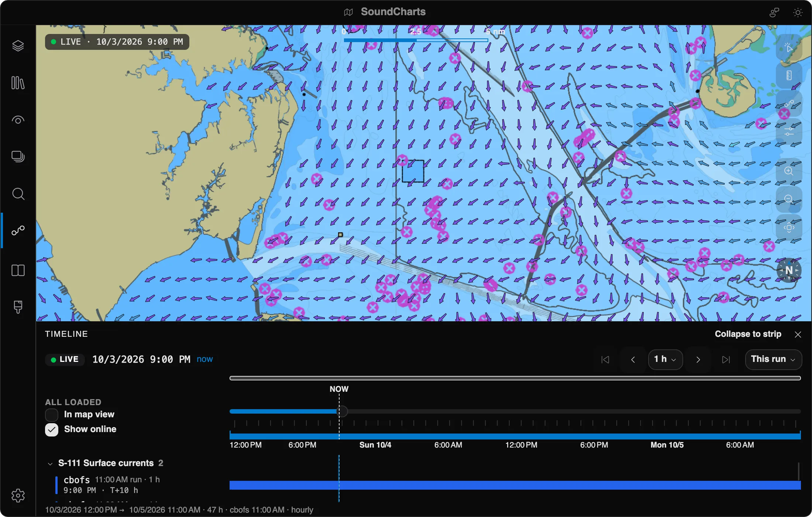This screenshot has height=517, width=812.
Task: Click the recenter map view button
Action: (x=789, y=227)
